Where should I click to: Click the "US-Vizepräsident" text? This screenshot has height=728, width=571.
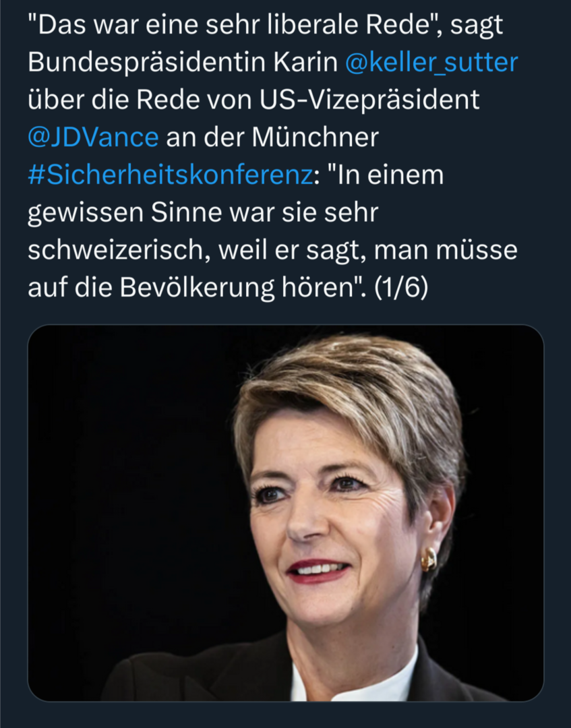[369, 100]
